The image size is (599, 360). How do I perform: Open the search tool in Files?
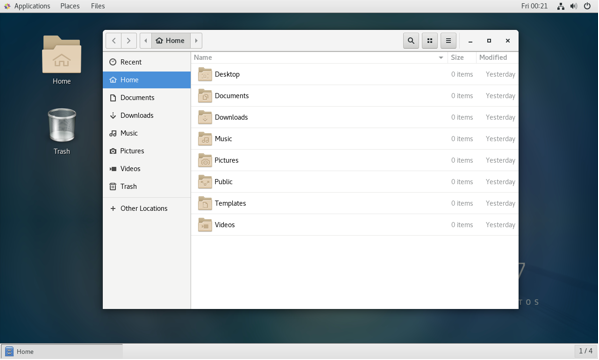point(411,41)
